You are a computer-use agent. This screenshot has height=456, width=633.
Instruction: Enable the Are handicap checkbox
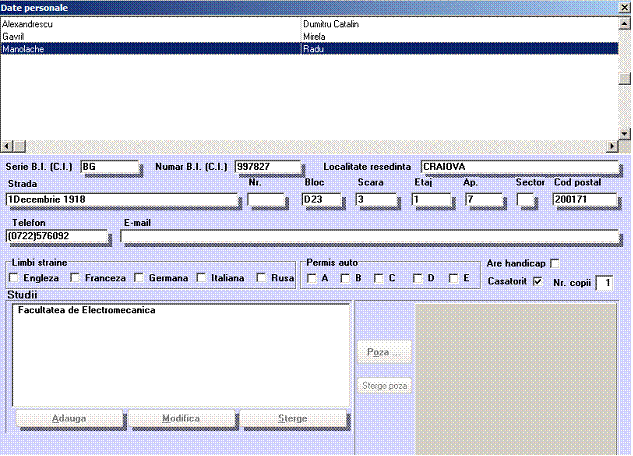click(554, 263)
